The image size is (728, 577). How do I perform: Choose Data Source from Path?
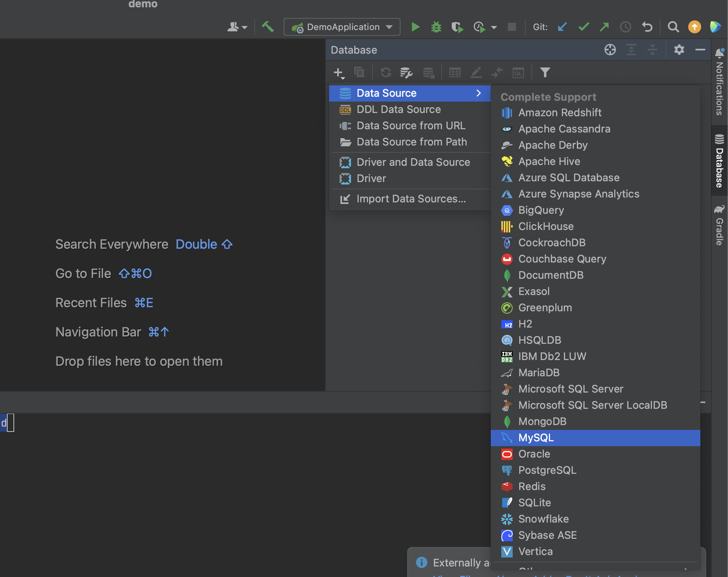(410, 142)
